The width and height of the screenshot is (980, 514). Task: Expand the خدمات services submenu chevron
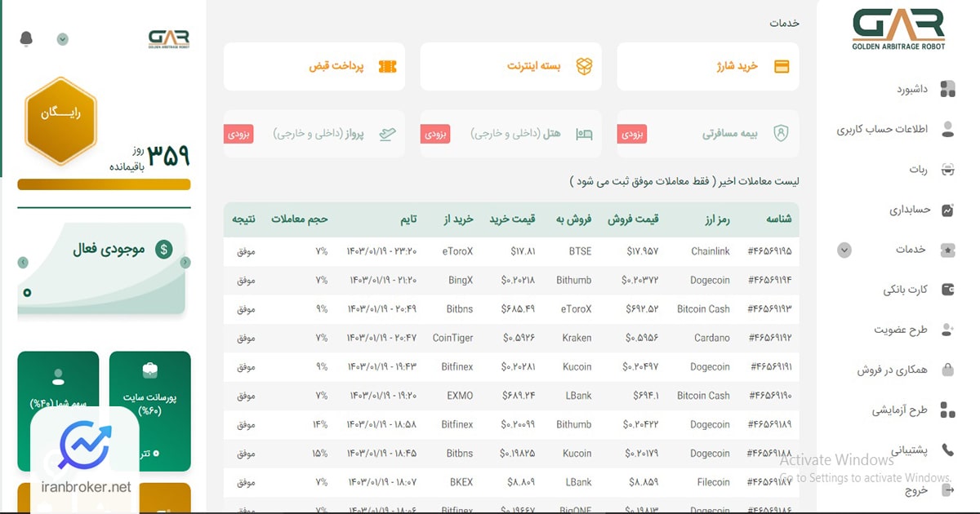[x=844, y=250]
